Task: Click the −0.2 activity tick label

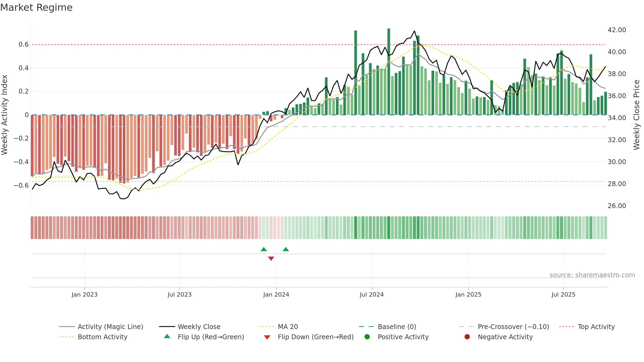Action: [x=21, y=138]
